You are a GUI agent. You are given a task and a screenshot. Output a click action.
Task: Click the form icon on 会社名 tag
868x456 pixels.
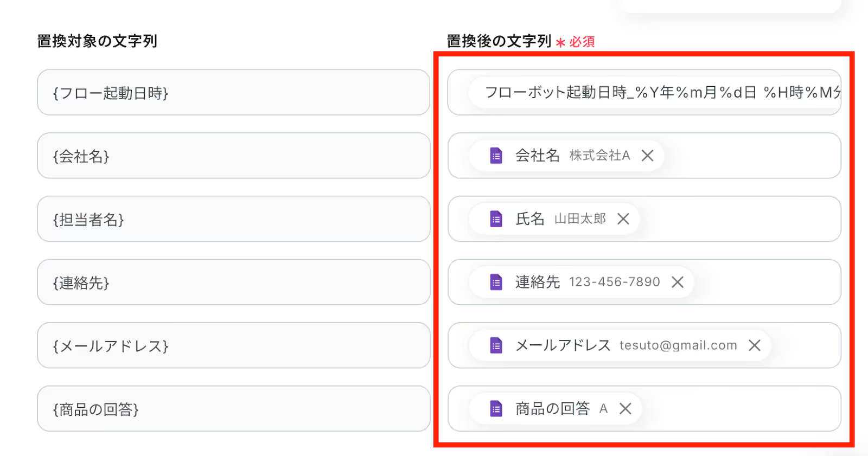pos(496,156)
